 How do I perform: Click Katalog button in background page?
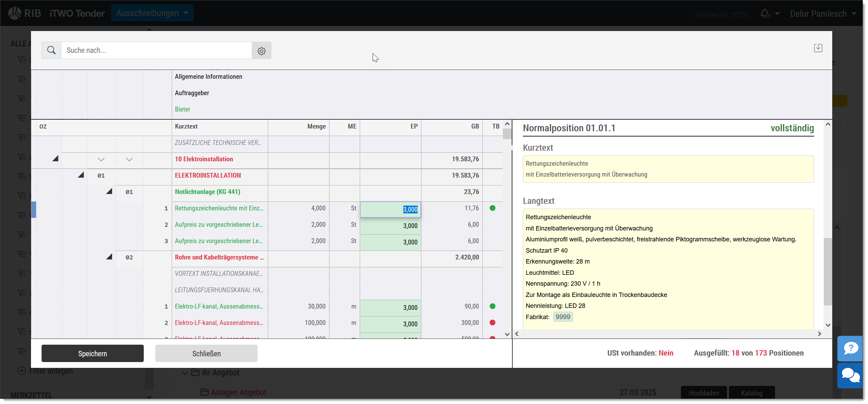click(x=752, y=393)
